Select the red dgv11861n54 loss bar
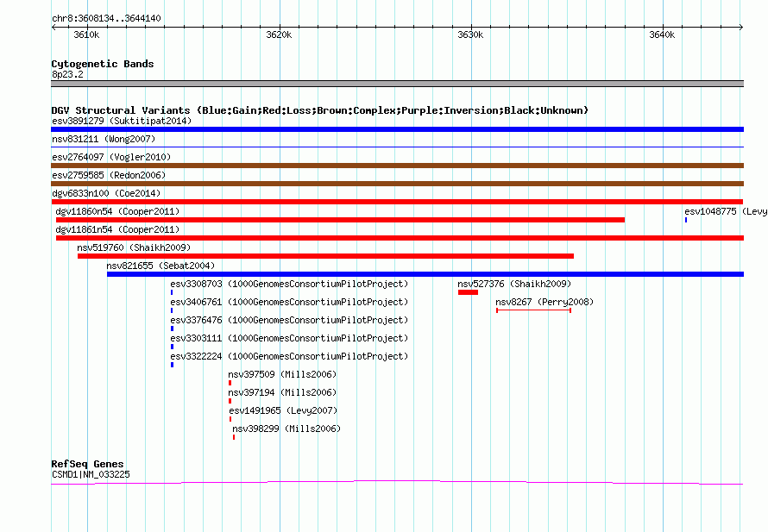 coord(400,238)
